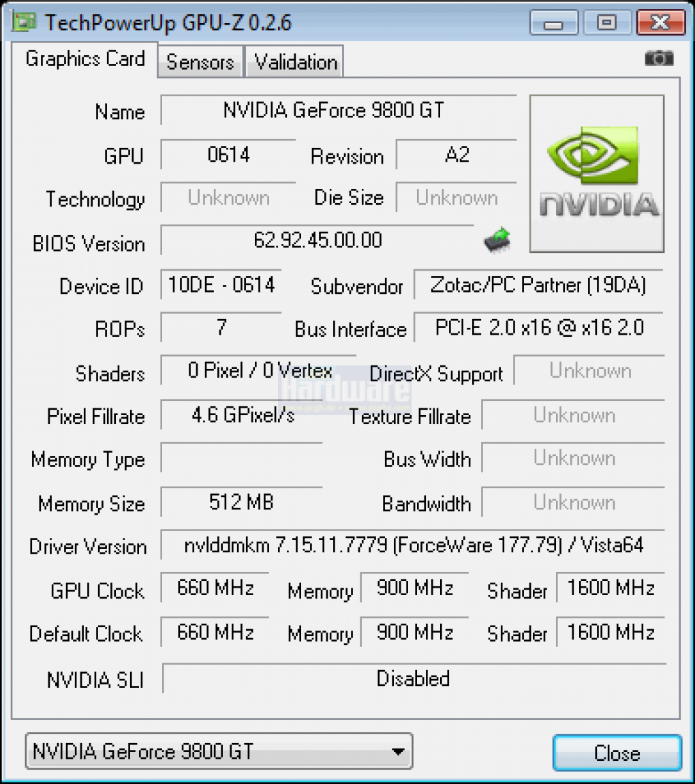Image resolution: width=695 pixels, height=784 pixels.
Task: Click the "Subvendor" label
Action: pyautogui.click(x=356, y=286)
